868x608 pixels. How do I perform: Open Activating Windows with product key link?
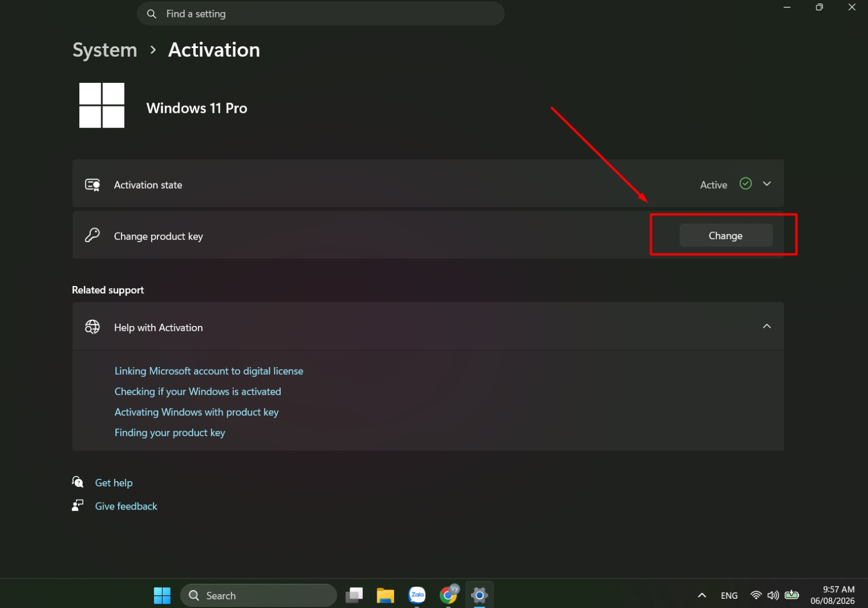[x=197, y=412]
